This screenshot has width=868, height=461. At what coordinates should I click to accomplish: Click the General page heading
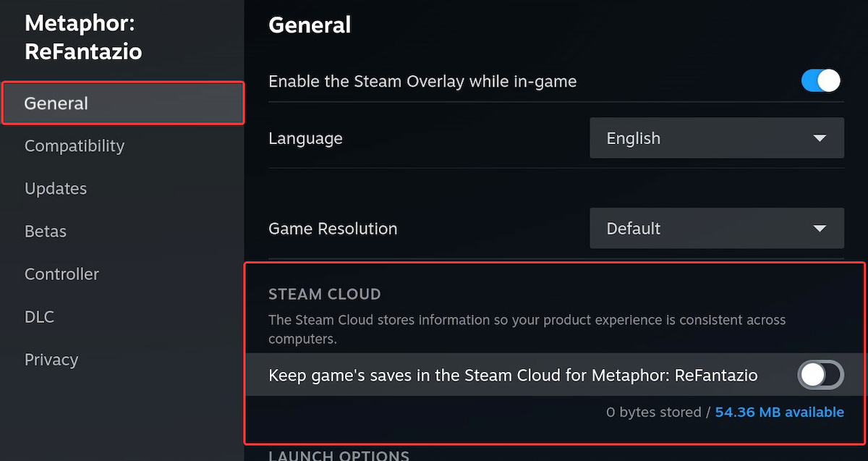310,25
